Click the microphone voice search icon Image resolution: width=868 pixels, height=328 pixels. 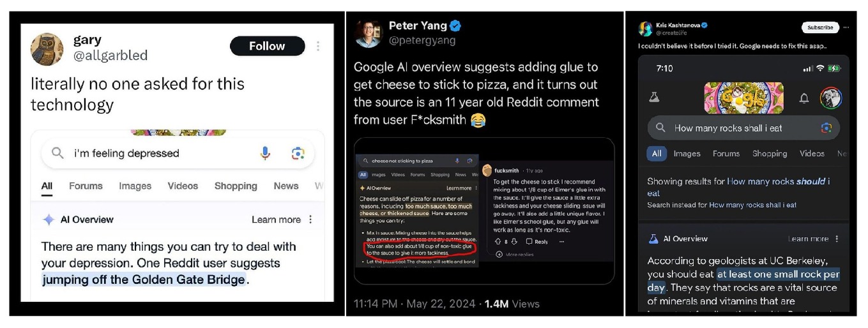[265, 153]
